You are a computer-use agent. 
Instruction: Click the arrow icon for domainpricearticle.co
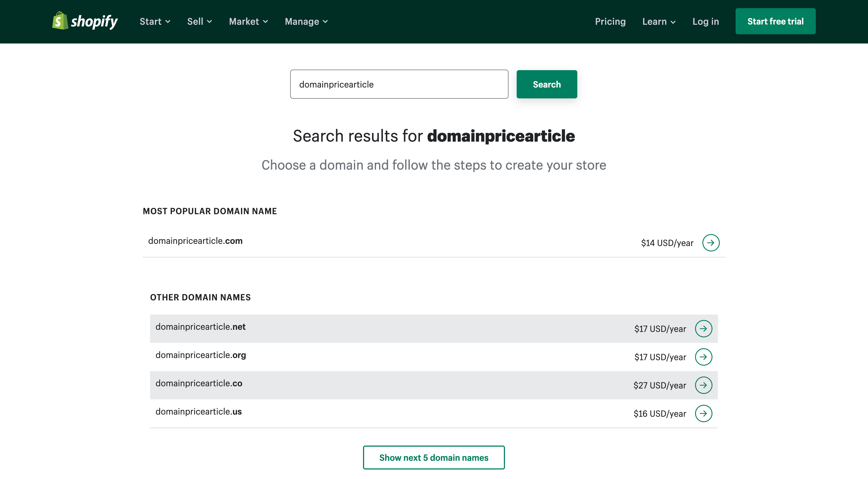point(704,385)
